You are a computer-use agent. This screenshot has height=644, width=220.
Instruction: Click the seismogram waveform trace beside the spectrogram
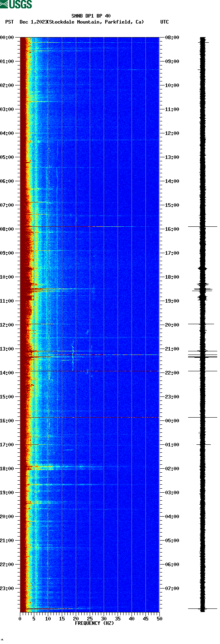pos(202,324)
